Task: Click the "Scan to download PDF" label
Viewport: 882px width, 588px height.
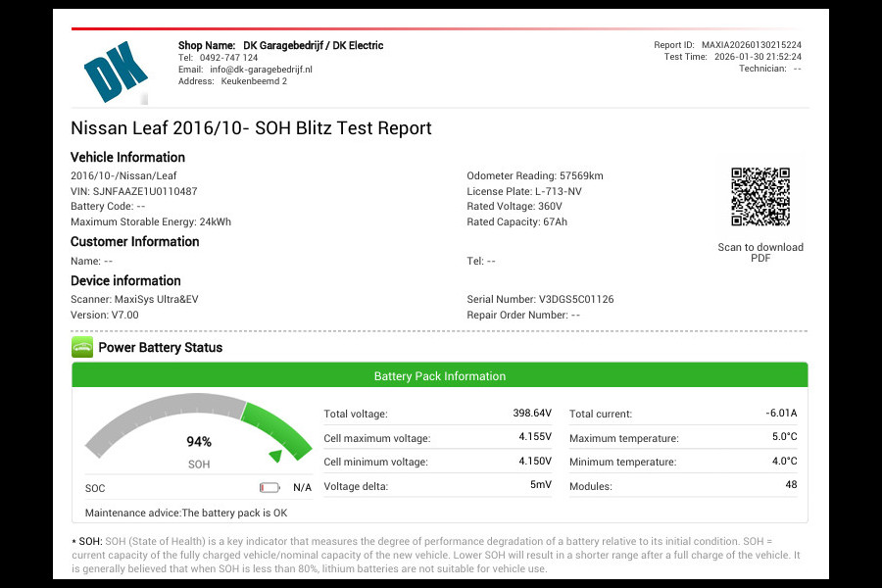Action: [x=759, y=253]
